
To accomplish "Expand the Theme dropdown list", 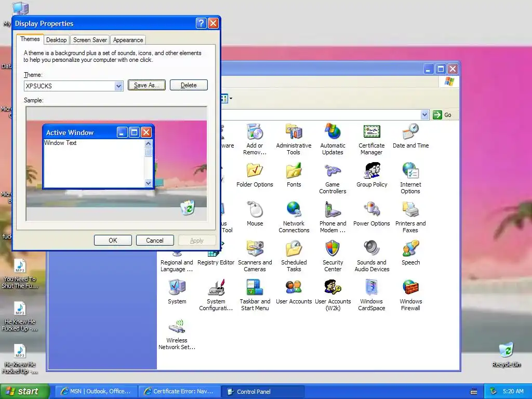I will tap(118, 86).
